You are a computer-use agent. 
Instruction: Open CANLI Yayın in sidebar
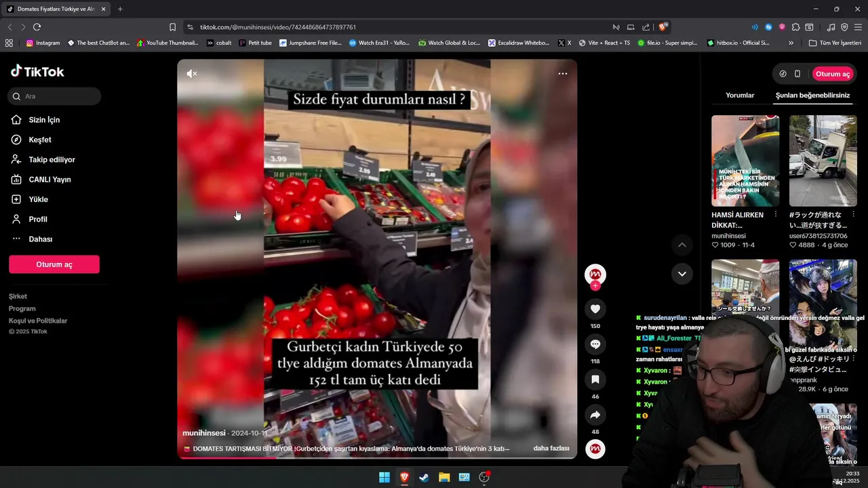click(x=50, y=180)
